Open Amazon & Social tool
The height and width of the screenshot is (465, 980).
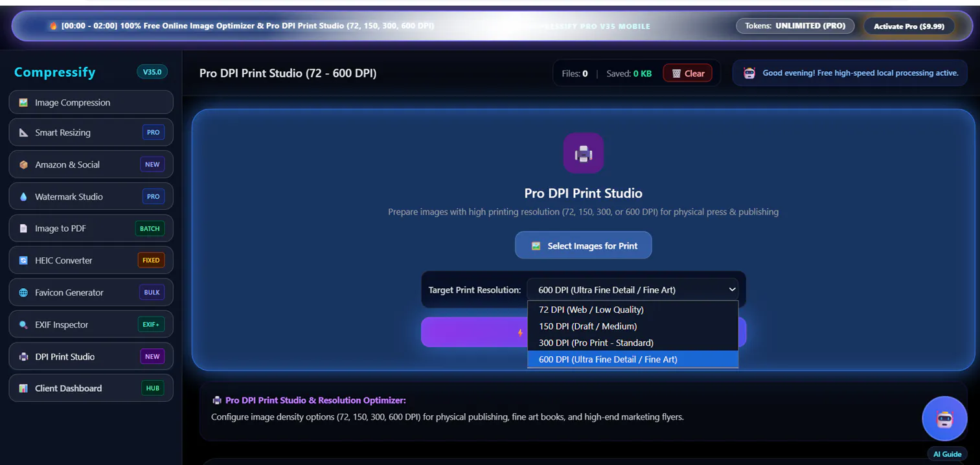(x=91, y=164)
